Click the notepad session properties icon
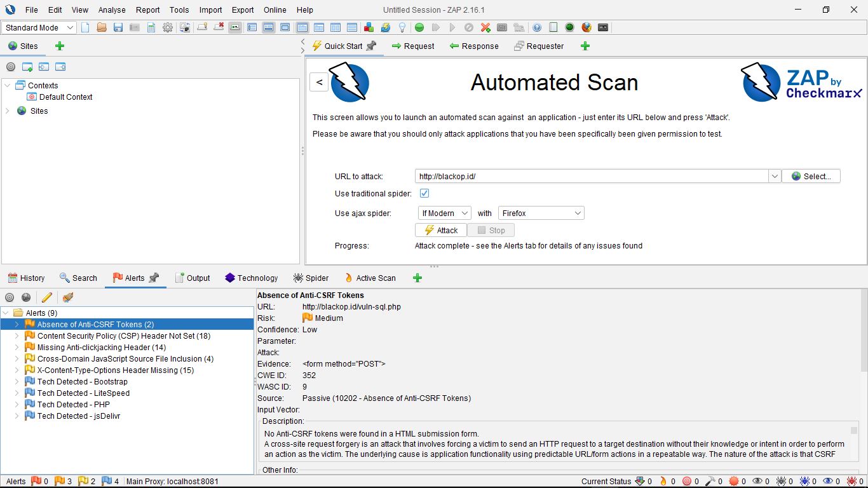Screen dimensions: 868x488 (553, 27)
